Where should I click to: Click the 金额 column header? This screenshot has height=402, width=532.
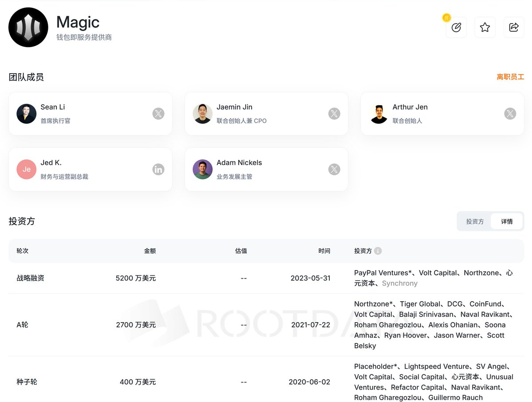(x=150, y=251)
